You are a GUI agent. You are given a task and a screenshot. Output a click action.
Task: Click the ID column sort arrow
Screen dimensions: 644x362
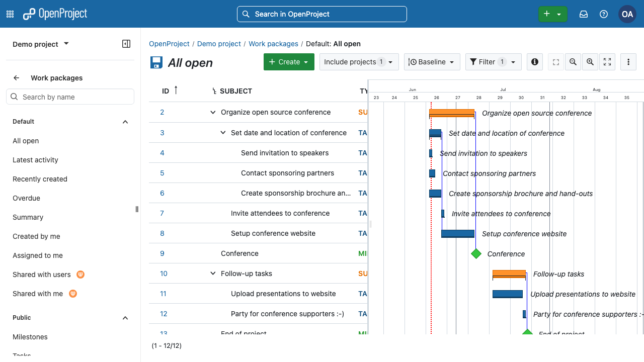tap(176, 90)
